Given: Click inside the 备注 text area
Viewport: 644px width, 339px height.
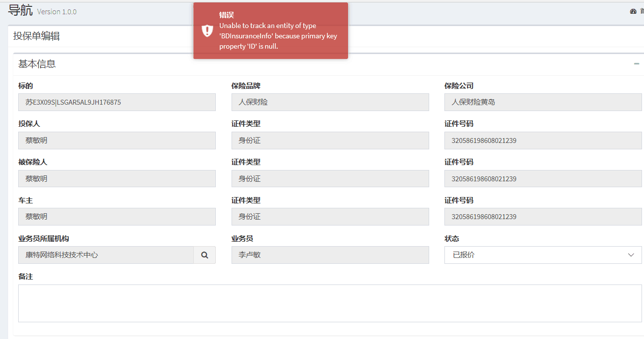Looking at the screenshot, I should tap(330, 303).
